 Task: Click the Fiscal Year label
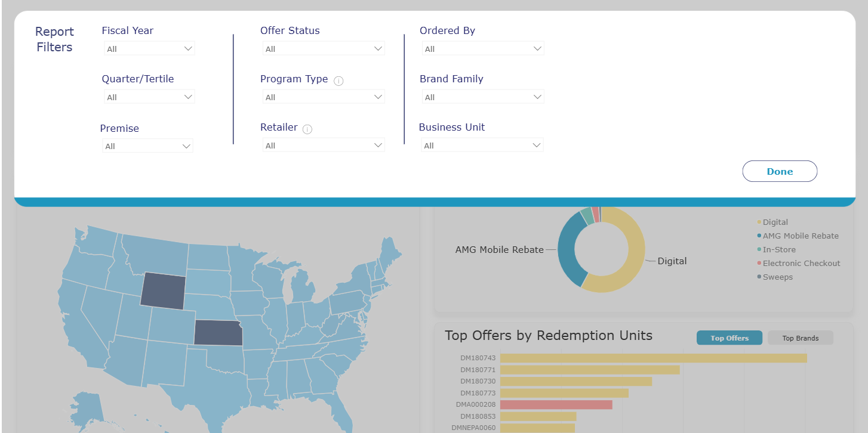point(128,30)
